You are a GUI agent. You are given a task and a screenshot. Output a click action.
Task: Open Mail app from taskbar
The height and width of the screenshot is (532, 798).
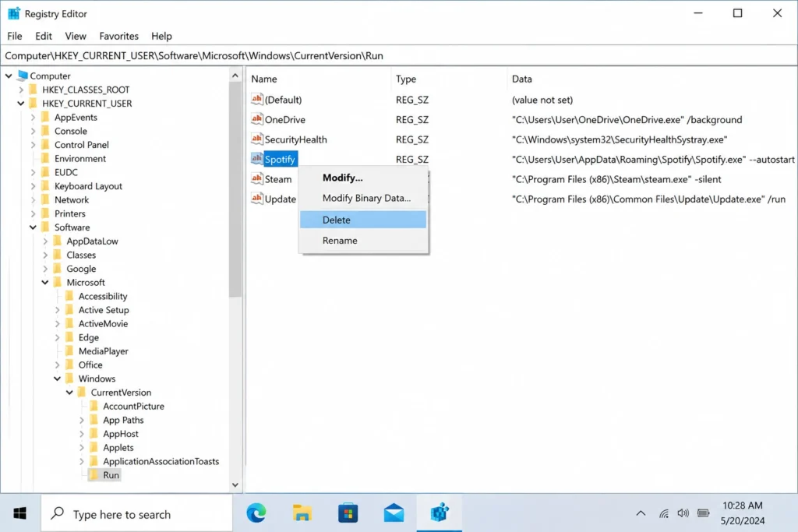394,513
